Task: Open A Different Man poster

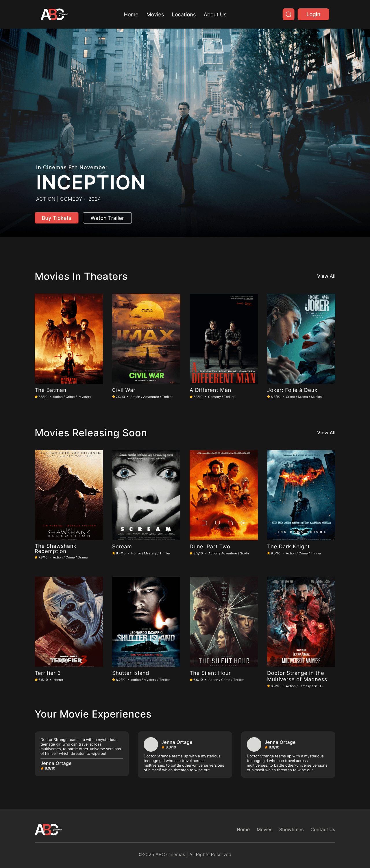Action: click(x=224, y=339)
